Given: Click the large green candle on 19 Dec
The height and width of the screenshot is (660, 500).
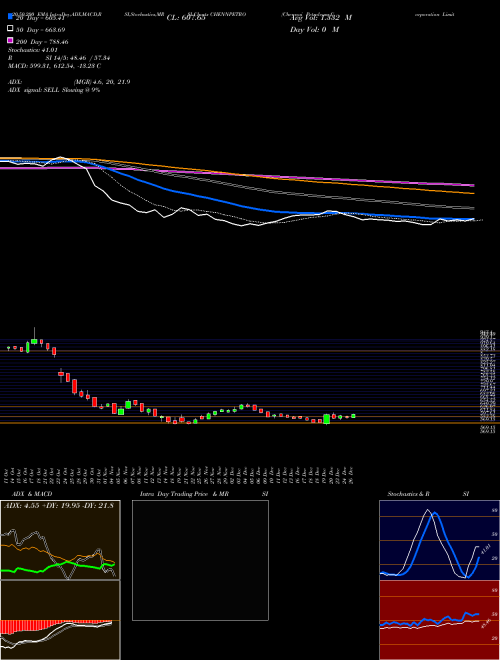Looking at the screenshot, I should click(x=327, y=419).
